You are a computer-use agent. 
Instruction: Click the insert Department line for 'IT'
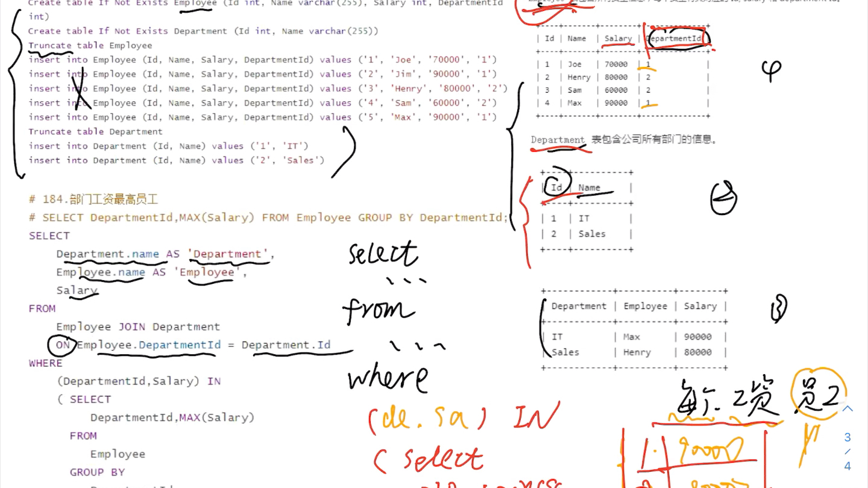(168, 146)
